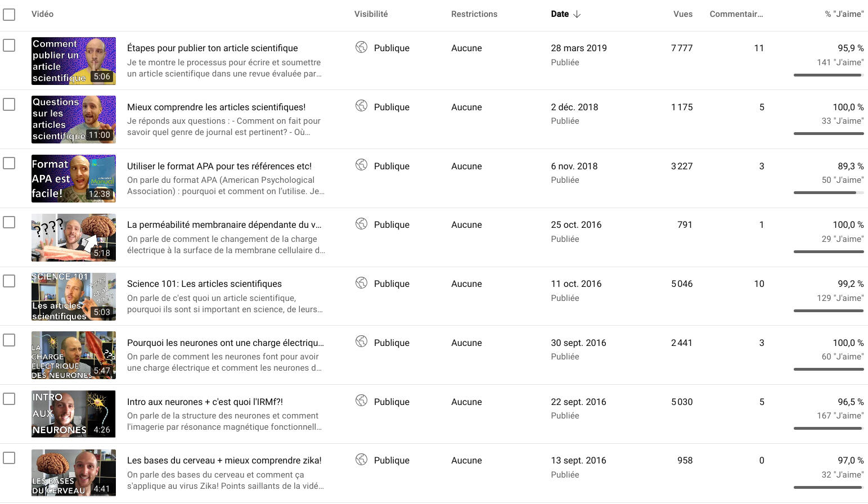Click like-ratio bar for APA video (89,3 %)
This screenshot has height=504, width=868.
pos(828,192)
